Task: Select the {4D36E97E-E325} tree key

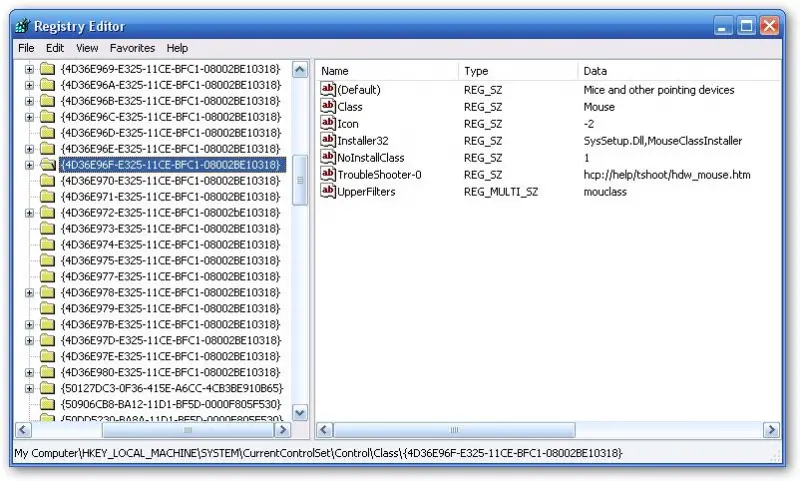Action: pos(170,356)
